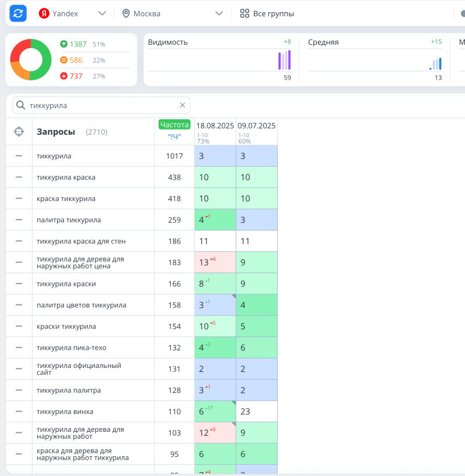Click the donut chart of position changes

click(31, 60)
